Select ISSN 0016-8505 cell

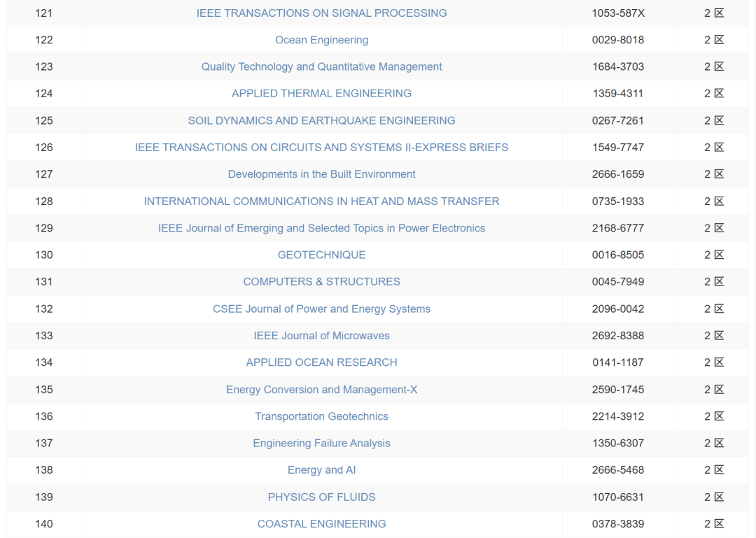point(618,255)
